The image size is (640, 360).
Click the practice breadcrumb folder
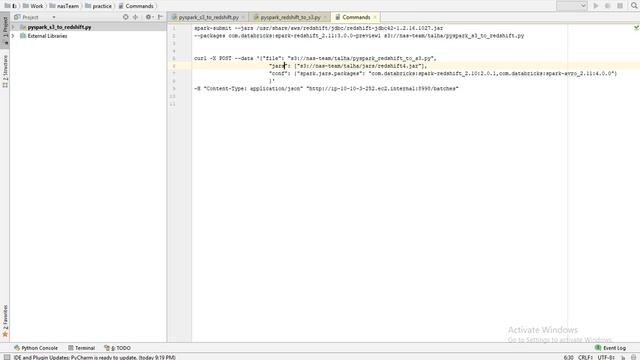click(98, 6)
